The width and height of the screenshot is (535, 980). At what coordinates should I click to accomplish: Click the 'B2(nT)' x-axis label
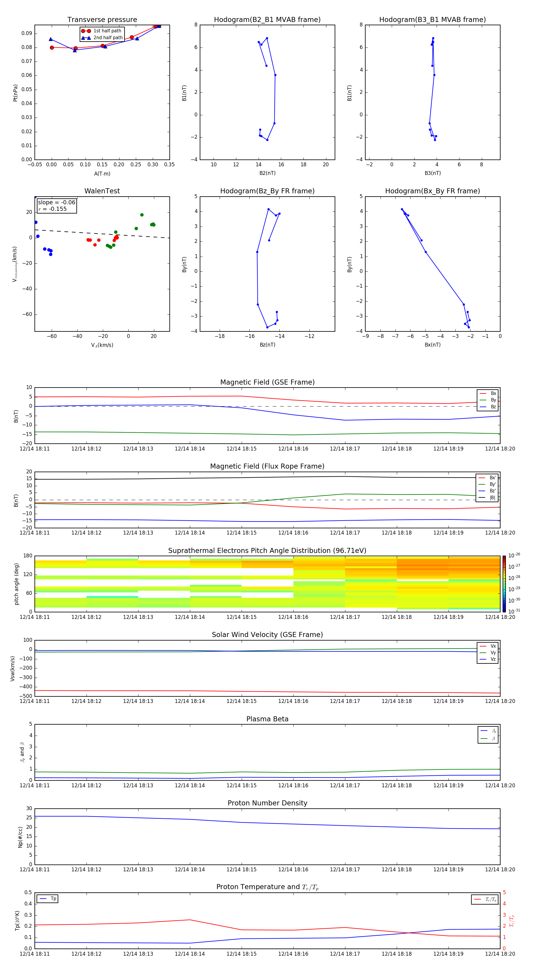coord(267,173)
